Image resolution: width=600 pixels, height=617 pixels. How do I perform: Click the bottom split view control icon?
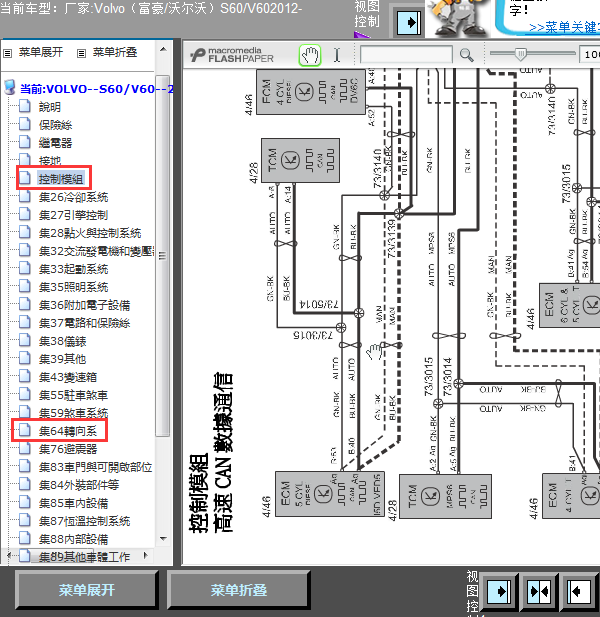pyautogui.click(x=539, y=591)
